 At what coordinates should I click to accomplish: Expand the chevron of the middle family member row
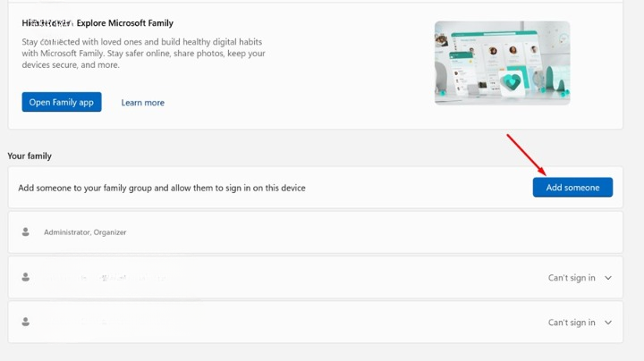point(608,278)
